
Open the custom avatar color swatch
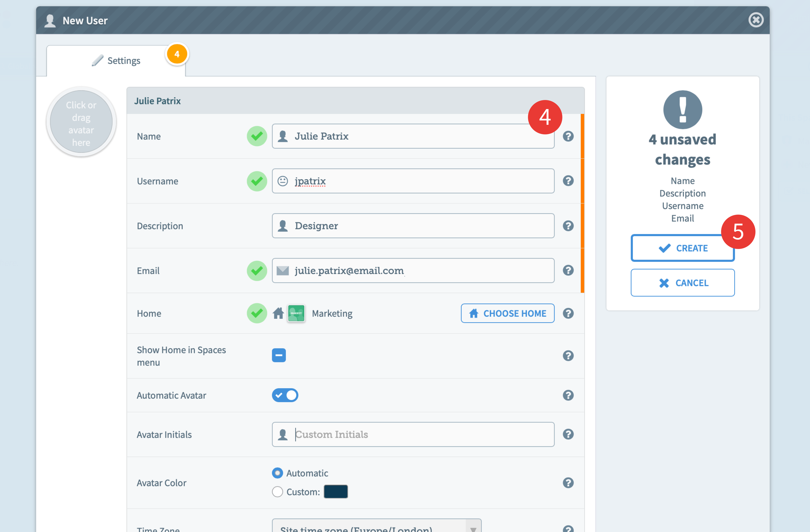[336, 491]
